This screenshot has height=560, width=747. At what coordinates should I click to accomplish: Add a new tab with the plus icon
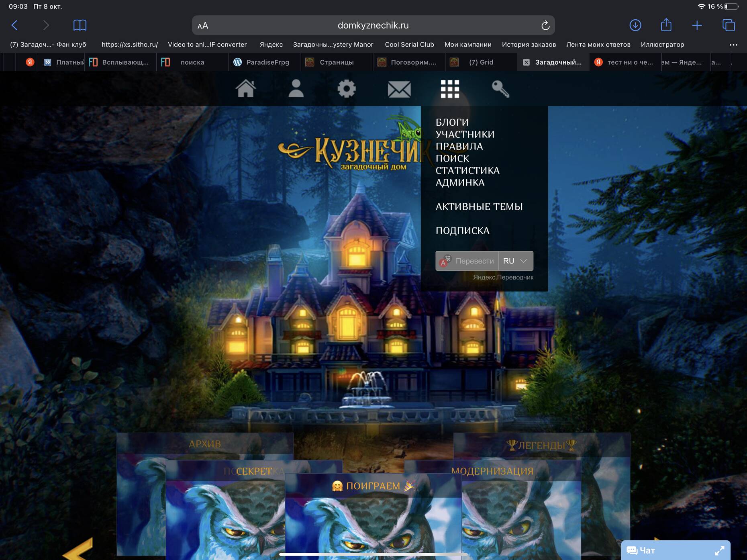coord(697,25)
